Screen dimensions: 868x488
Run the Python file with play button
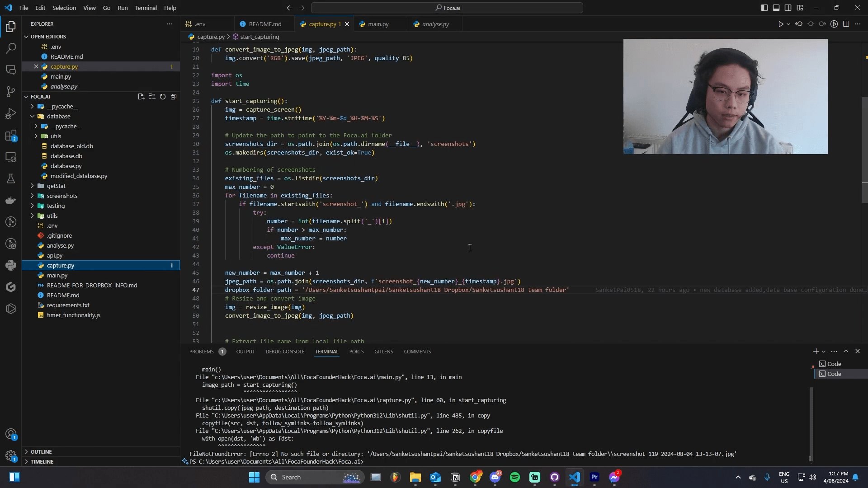780,24
